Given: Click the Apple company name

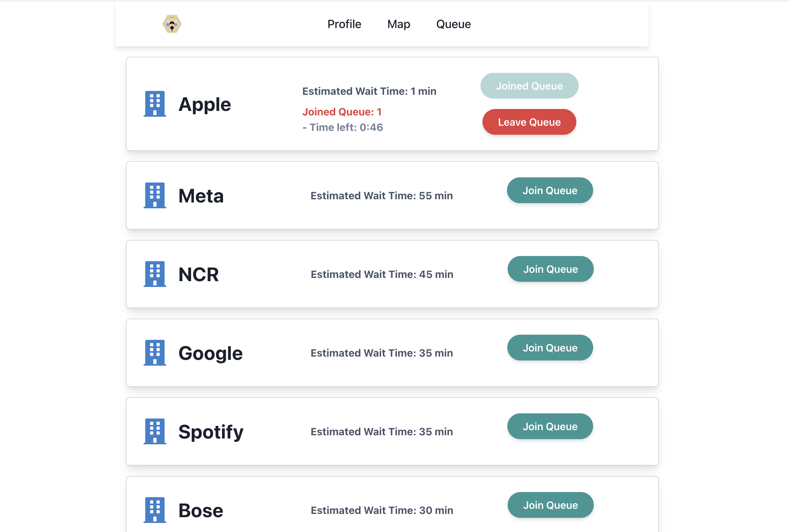Looking at the screenshot, I should pyautogui.click(x=204, y=104).
